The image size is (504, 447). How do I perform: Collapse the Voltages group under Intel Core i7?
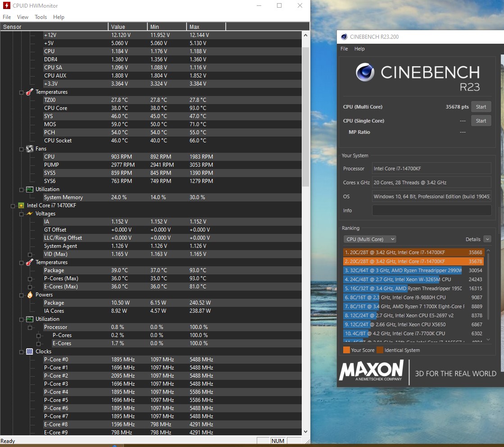point(21,214)
